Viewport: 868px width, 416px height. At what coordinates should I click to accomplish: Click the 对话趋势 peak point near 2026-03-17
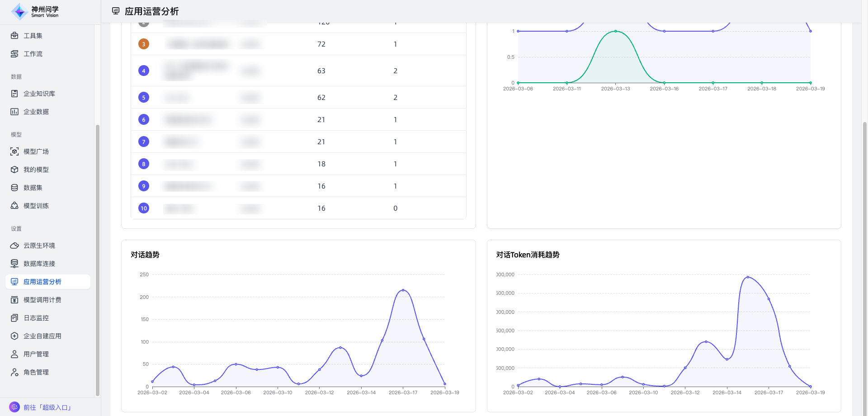(403, 290)
